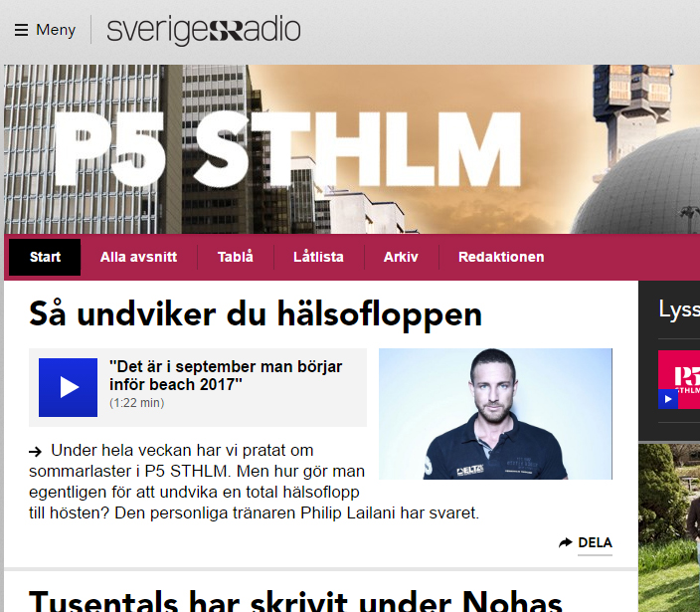Click the "Det är i september" clip title

226,375
